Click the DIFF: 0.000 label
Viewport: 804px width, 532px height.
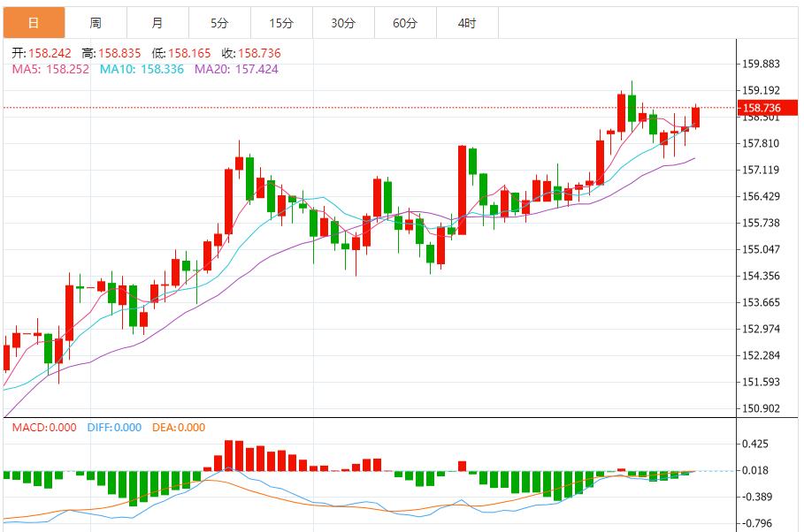point(114,428)
